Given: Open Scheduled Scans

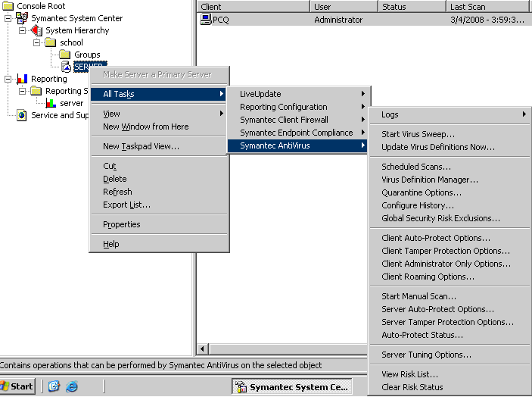Looking at the screenshot, I should tap(450, 167).
